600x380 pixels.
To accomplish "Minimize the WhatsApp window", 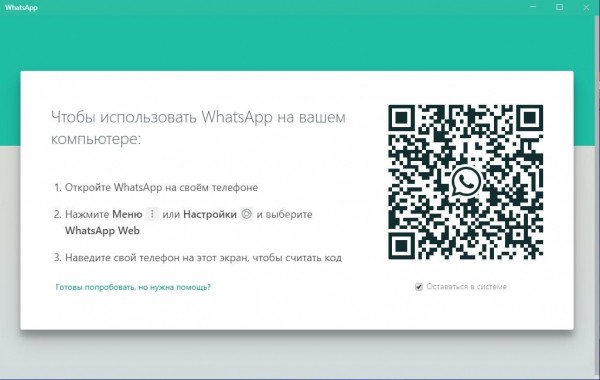I will [x=533, y=7].
